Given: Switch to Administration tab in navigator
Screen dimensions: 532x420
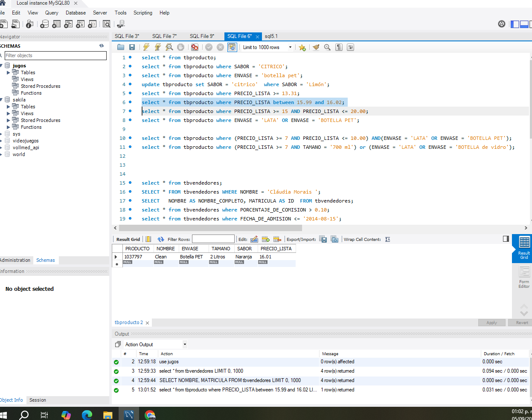Looking at the screenshot, I should point(15,260).
